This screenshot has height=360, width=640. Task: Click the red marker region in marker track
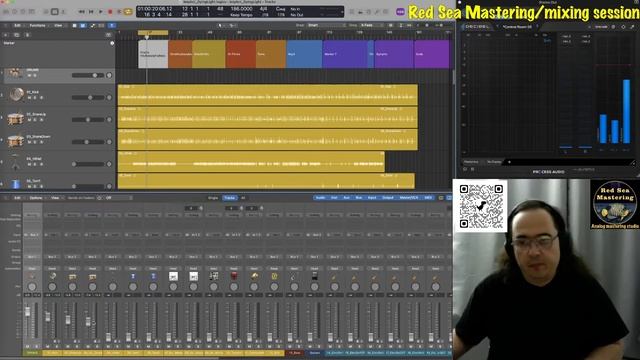pos(241,54)
